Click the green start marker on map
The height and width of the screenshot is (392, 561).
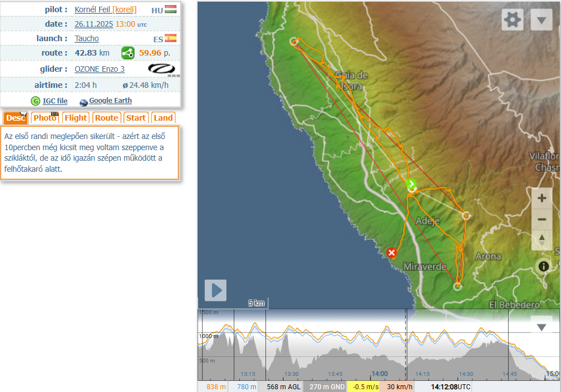coord(411,184)
